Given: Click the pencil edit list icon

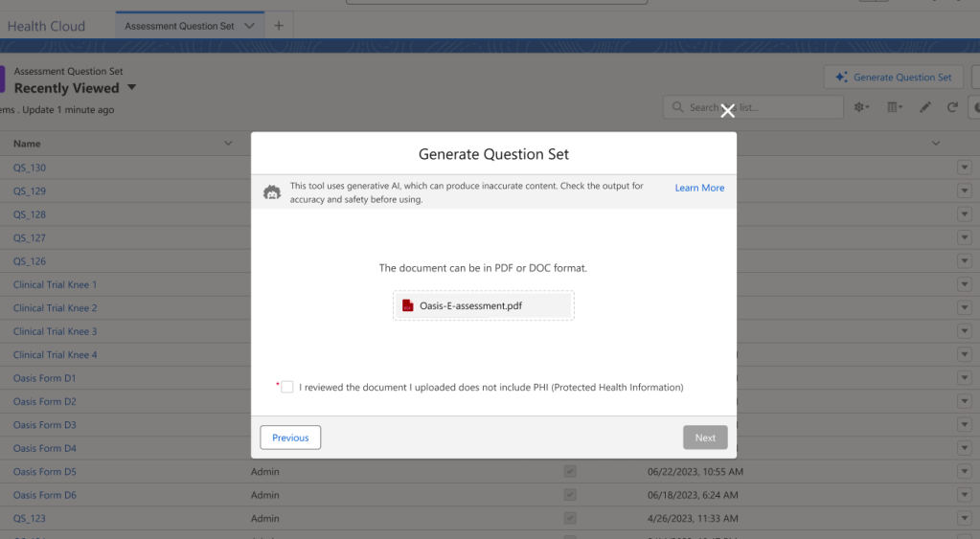Looking at the screenshot, I should tap(924, 107).
